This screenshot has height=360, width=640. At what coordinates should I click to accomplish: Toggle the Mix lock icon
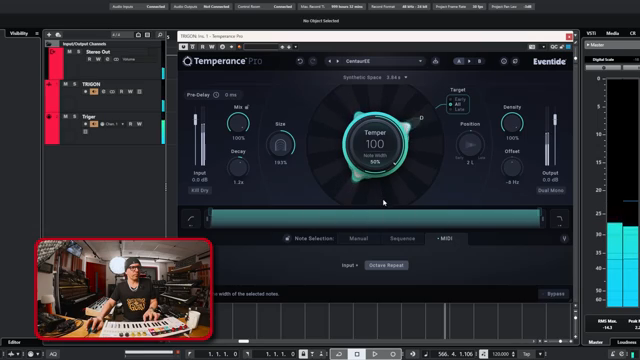(x=247, y=107)
